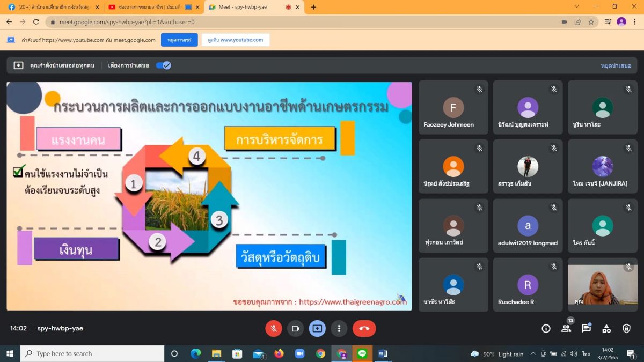This screenshot has width=644, height=362.
Task: Open the Activities panel icon
Action: (606, 328)
